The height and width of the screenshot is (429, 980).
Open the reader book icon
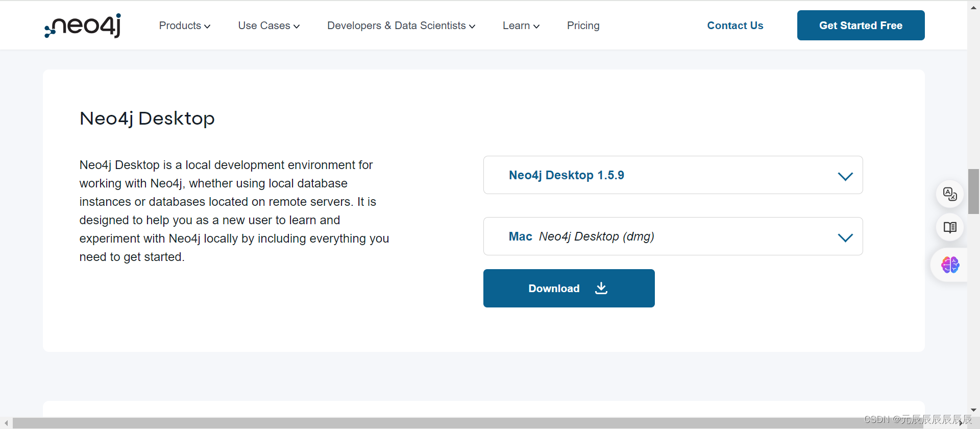(949, 227)
